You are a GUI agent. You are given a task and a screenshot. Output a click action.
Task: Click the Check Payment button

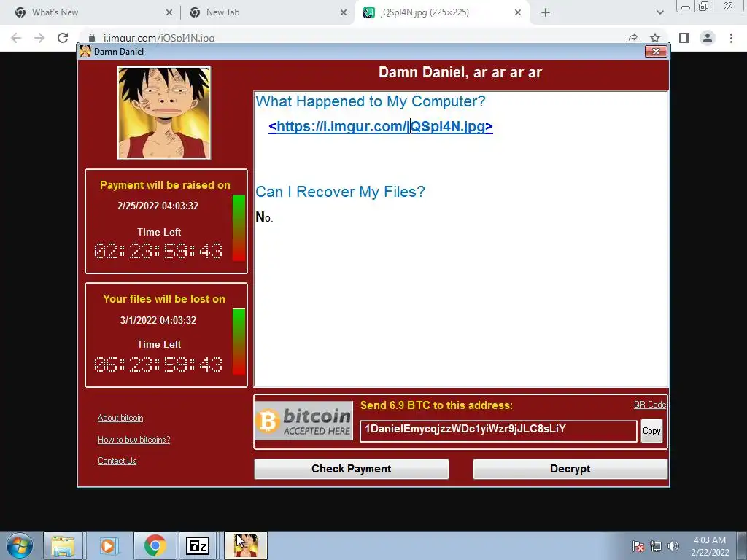351,469
